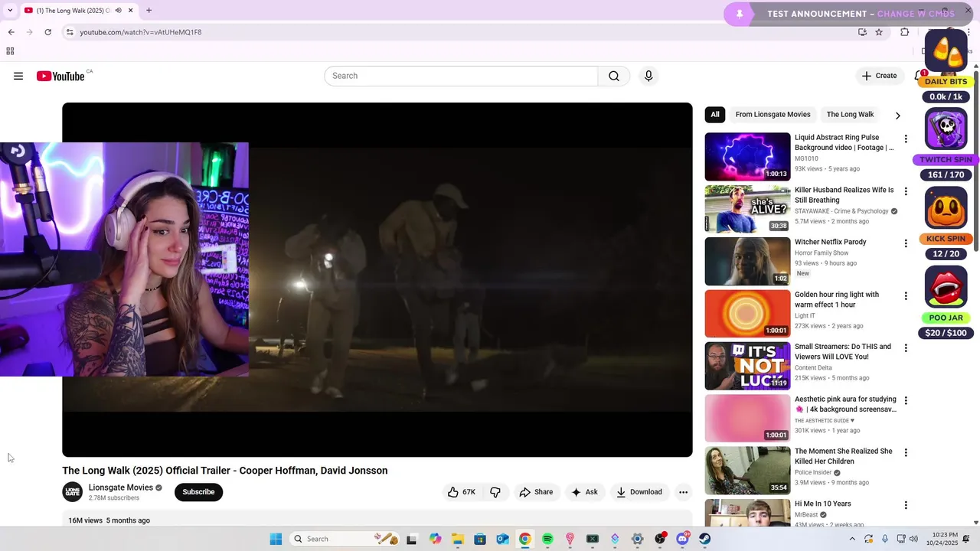Open options for Golden hour ring light video

906,296
